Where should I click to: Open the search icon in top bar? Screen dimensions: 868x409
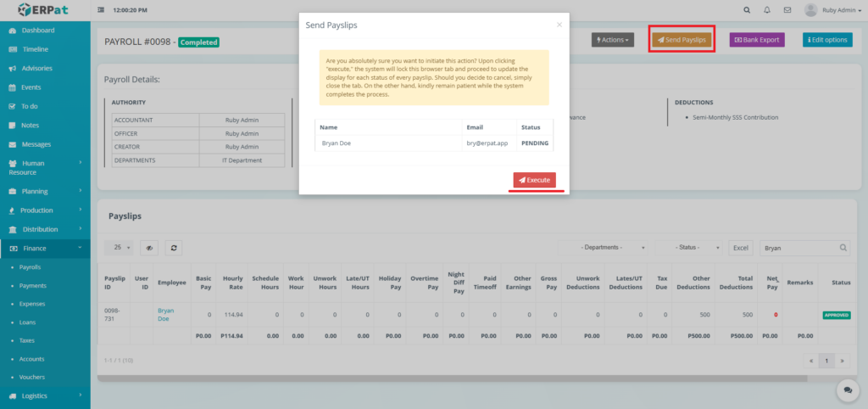(x=748, y=10)
